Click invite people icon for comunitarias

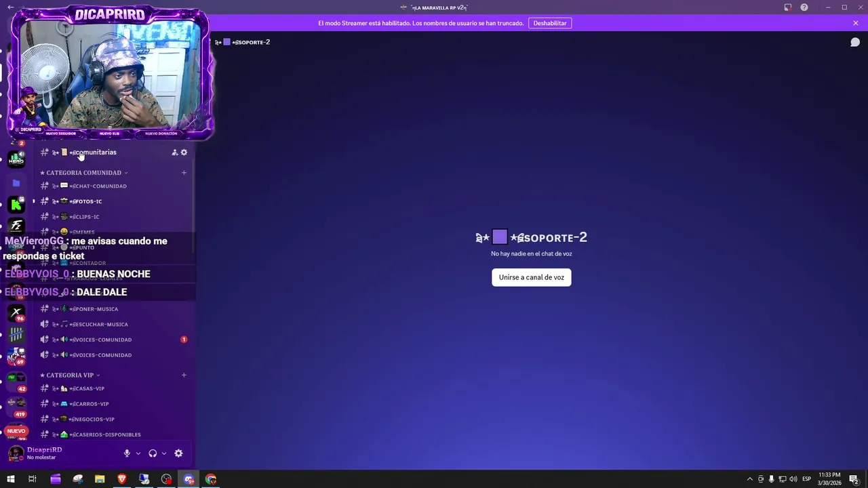pyautogui.click(x=174, y=152)
